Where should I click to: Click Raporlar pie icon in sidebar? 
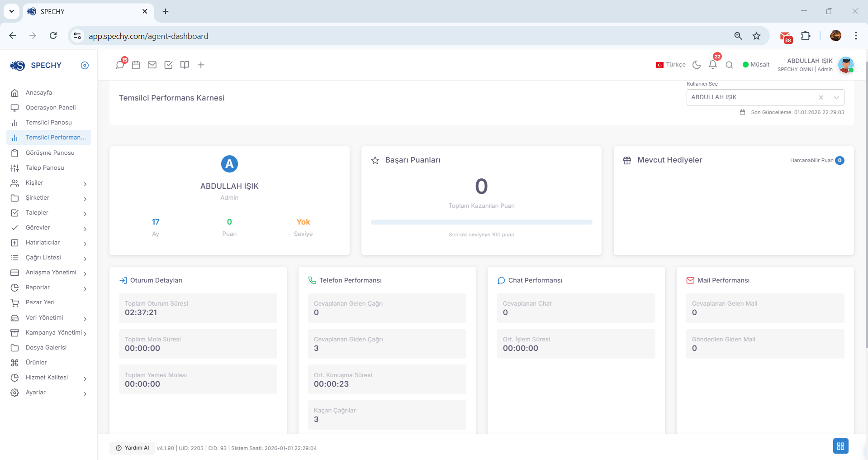(14, 287)
